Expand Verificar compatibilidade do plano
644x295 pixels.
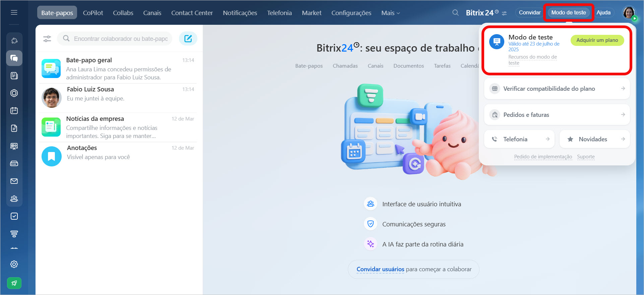[x=557, y=89]
